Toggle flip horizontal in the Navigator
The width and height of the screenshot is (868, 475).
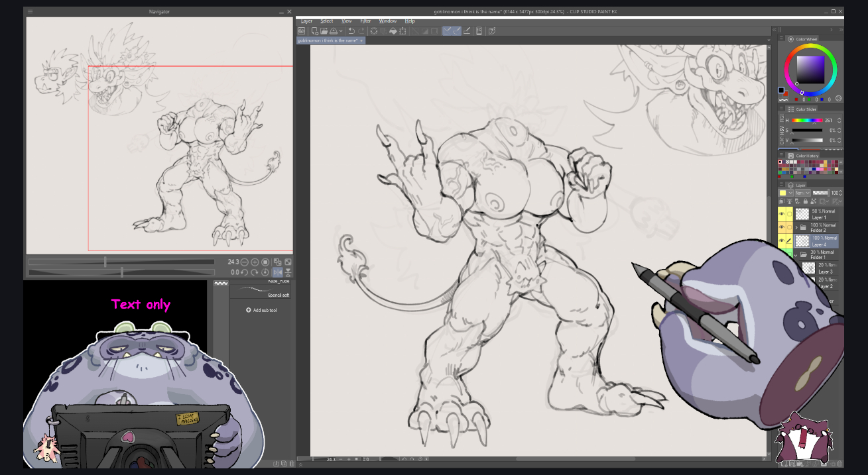point(277,272)
